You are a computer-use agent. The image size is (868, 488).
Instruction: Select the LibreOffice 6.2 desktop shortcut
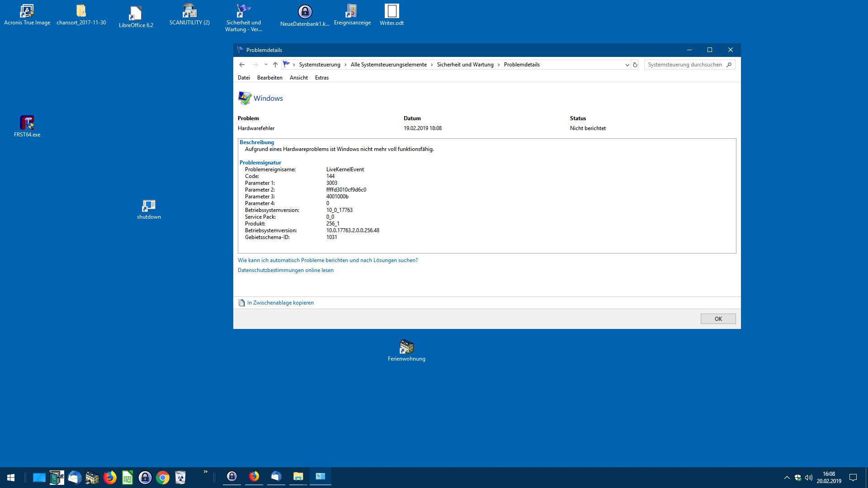(136, 17)
